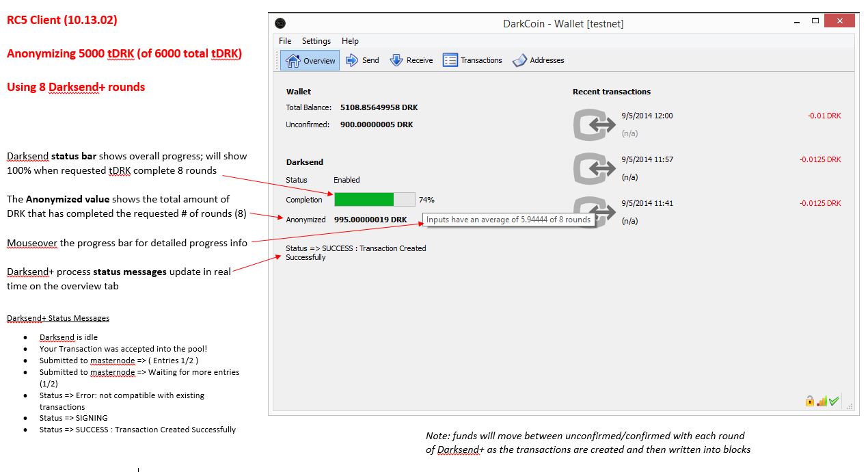The image size is (868, 472).
Task: Open the Receive tab in the toolbar
Action: click(411, 60)
